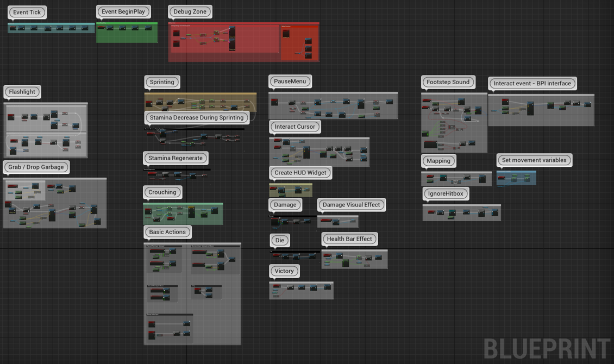Select the Victory comment label

pyautogui.click(x=284, y=271)
